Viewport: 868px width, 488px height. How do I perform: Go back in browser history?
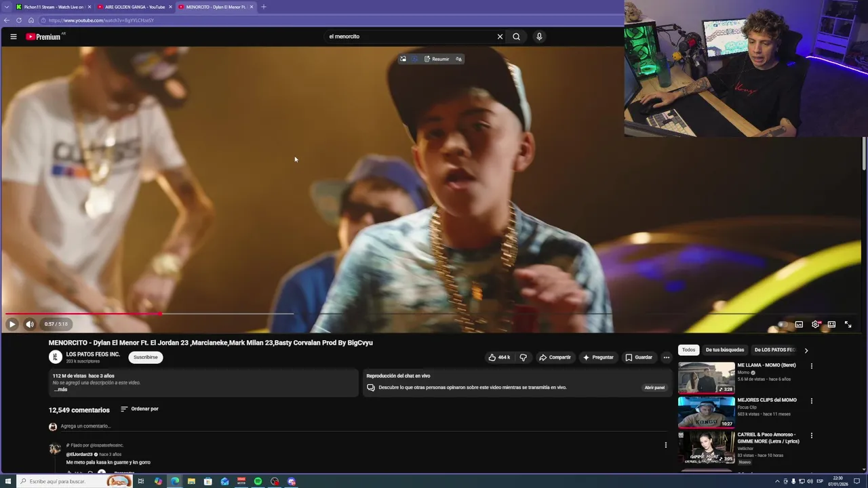(x=7, y=20)
